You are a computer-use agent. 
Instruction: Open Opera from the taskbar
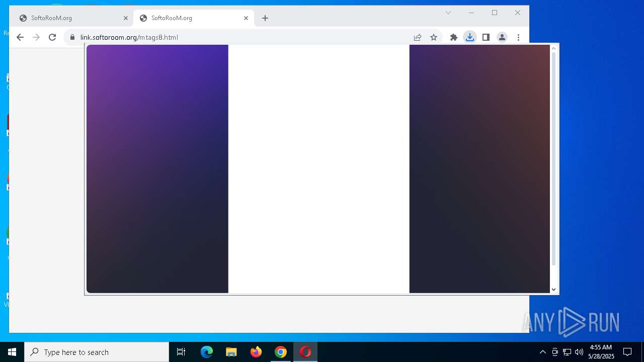(x=305, y=352)
